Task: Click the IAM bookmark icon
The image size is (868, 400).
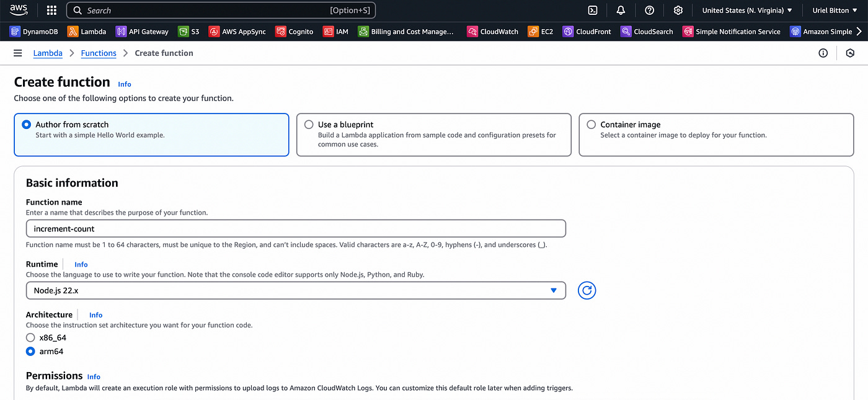Action: [x=328, y=32]
